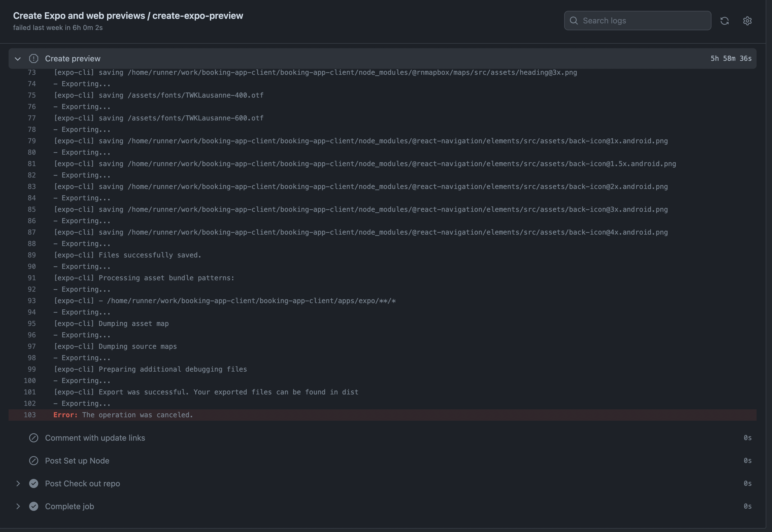The height and width of the screenshot is (532, 772).
Task: Click the refresh logs icon
Action: (x=724, y=21)
